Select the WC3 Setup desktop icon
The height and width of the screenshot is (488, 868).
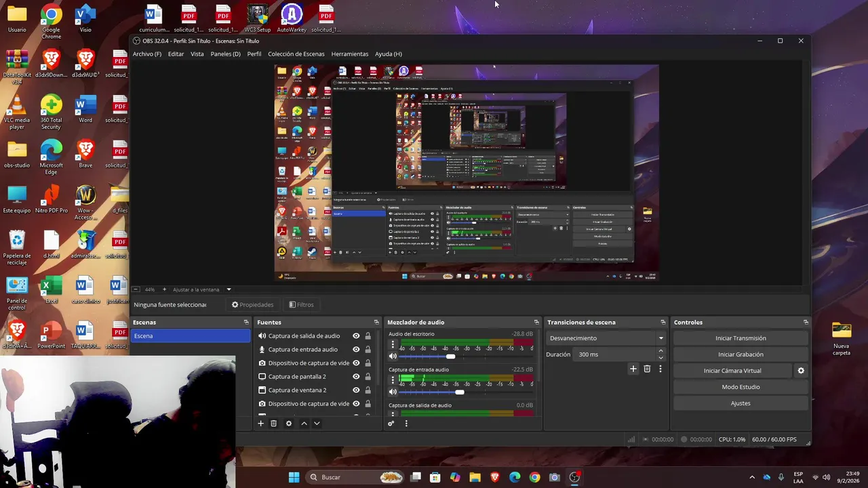pyautogui.click(x=258, y=18)
